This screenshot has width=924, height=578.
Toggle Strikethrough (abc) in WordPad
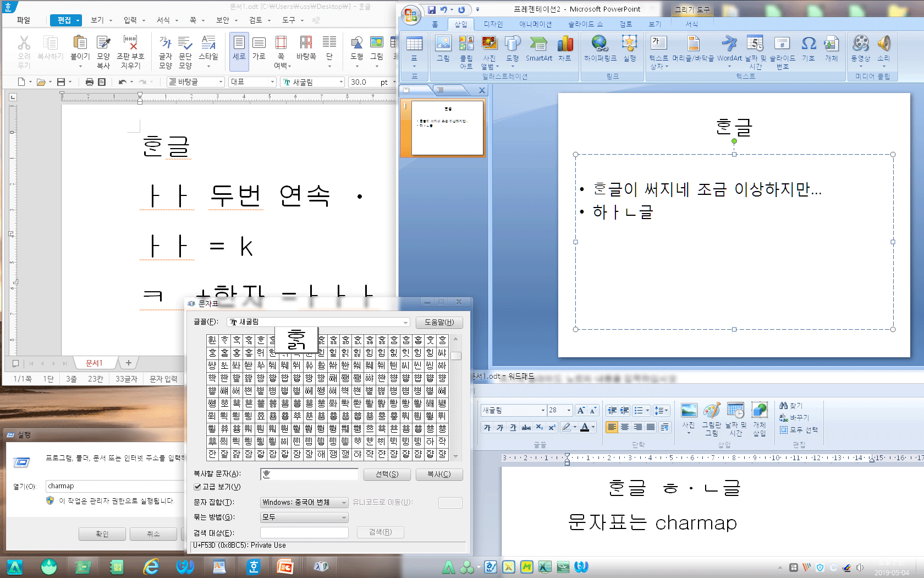(526, 427)
